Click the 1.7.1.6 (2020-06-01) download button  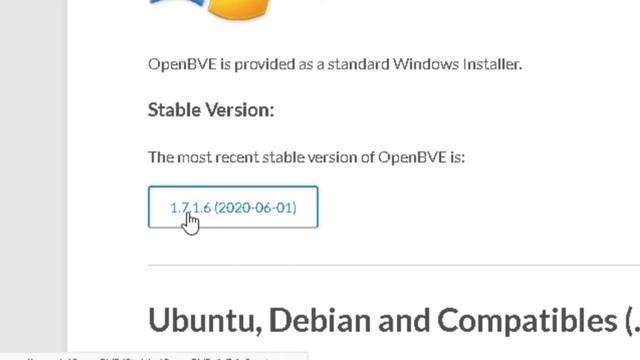pos(233,207)
